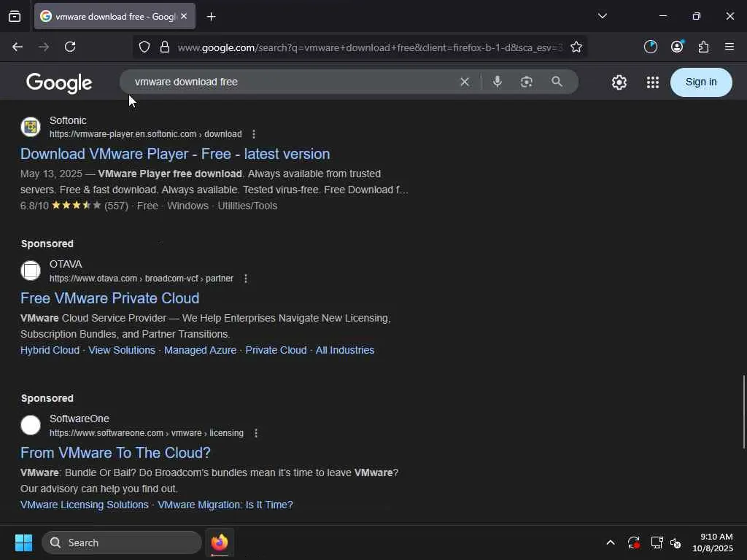The width and height of the screenshot is (747, 560).
Task: Open the Hybrid Cloud sitelink
Action: [x=50, y=350]
